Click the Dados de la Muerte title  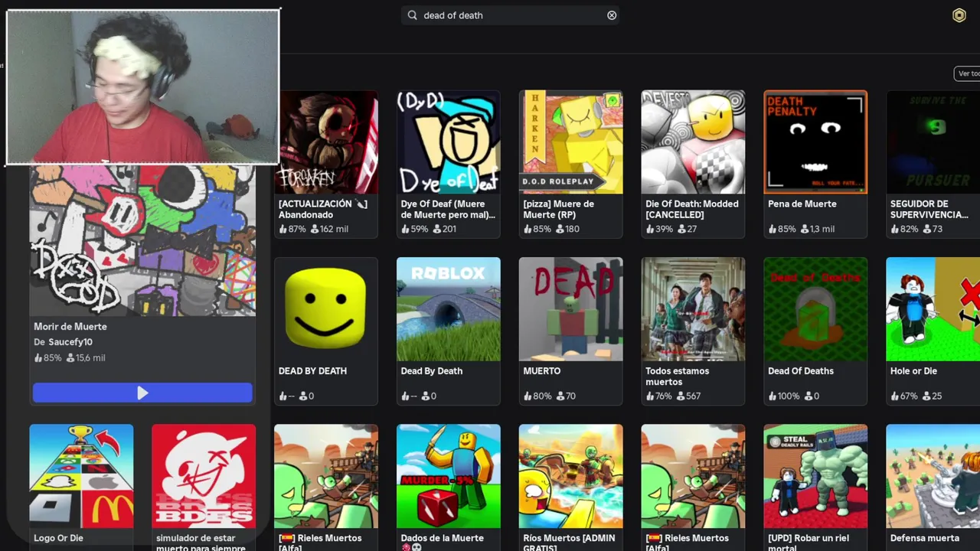(x=443, y=542)
